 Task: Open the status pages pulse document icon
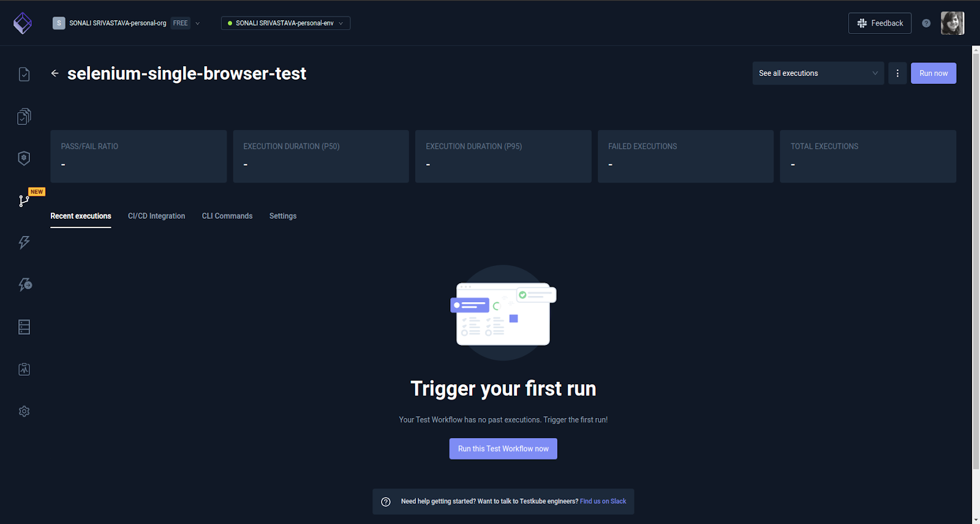24,369
